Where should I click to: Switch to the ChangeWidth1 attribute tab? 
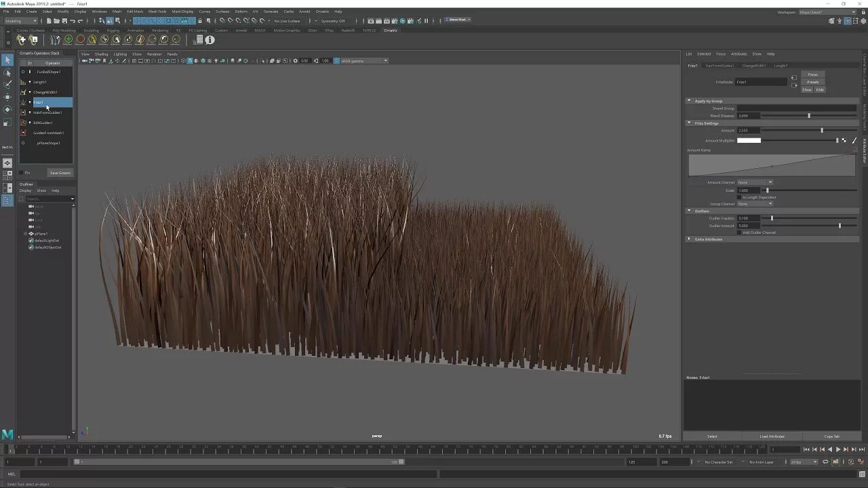753,66
